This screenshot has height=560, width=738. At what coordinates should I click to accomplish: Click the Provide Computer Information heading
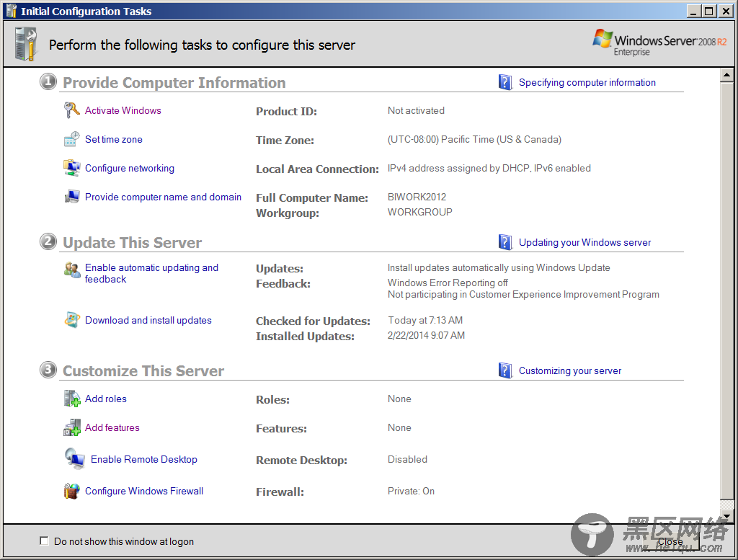tap(174, 83)
